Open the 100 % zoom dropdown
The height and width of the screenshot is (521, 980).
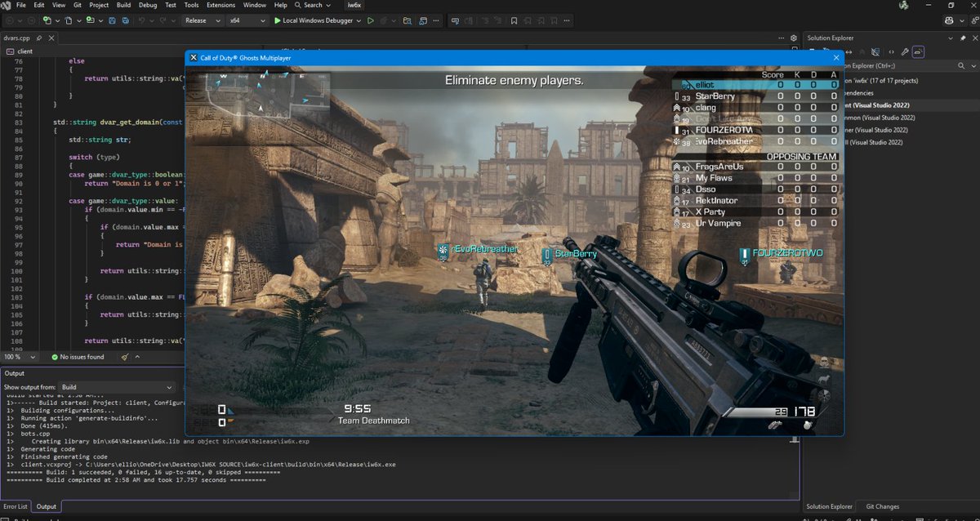click(x=20, y=357)
